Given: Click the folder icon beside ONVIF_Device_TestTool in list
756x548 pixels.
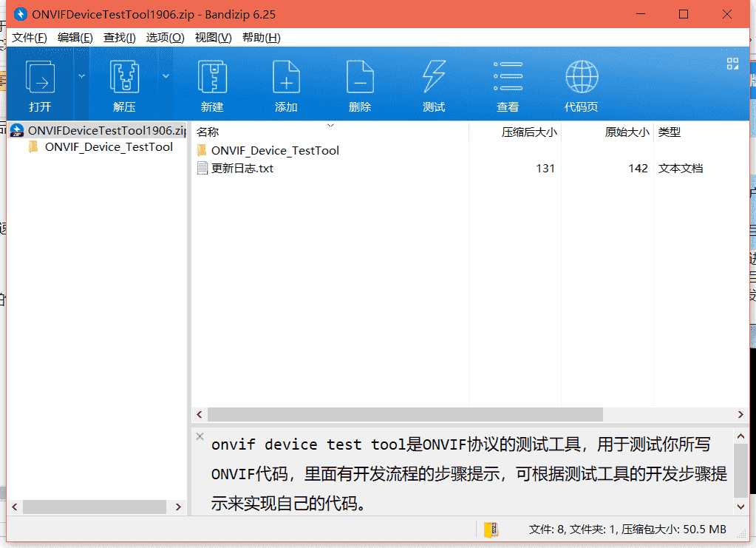Looking at the screenshot, I should coord(202,151).
